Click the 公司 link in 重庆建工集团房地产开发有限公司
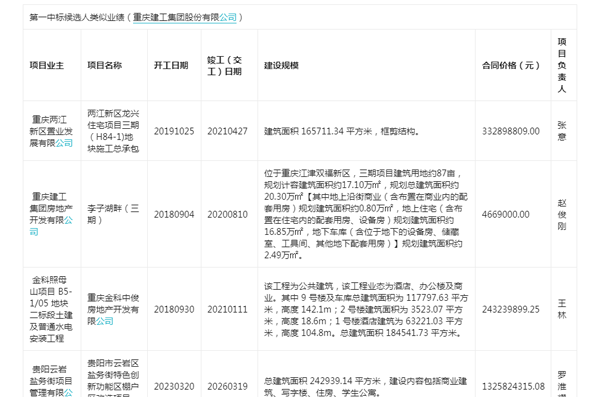 pos(51,226)
